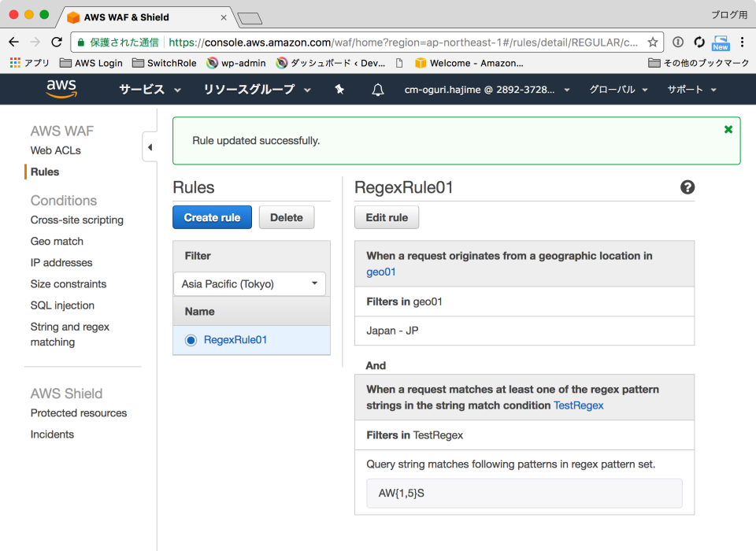
Task: Open the Asia Pacific (Tokyo) filter dropdown
Action: 249,284
